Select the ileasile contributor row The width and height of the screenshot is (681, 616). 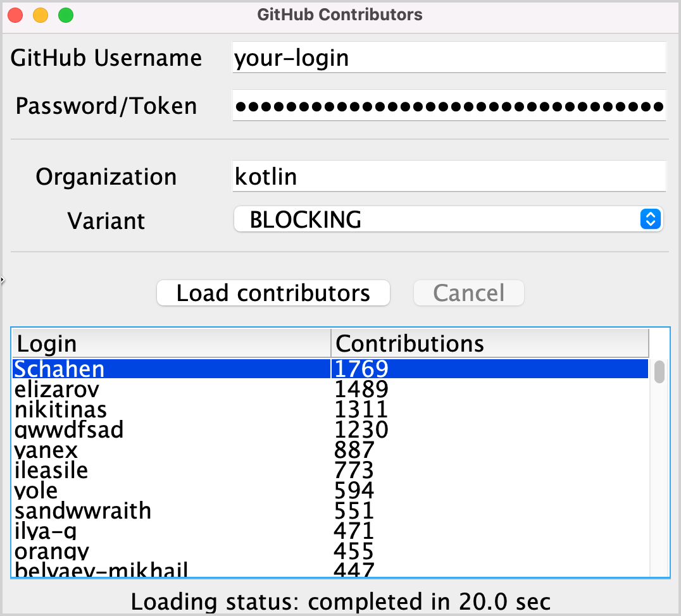tap(330, 470)
